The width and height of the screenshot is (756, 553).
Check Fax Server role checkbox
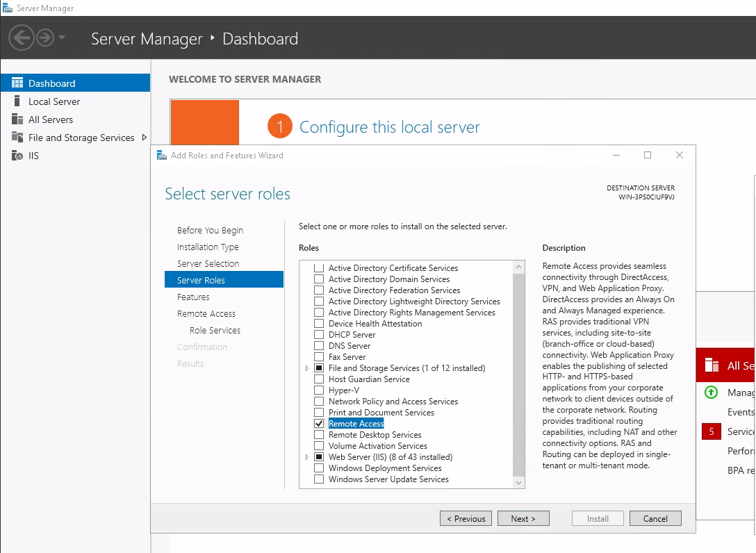tap(319, 356)
